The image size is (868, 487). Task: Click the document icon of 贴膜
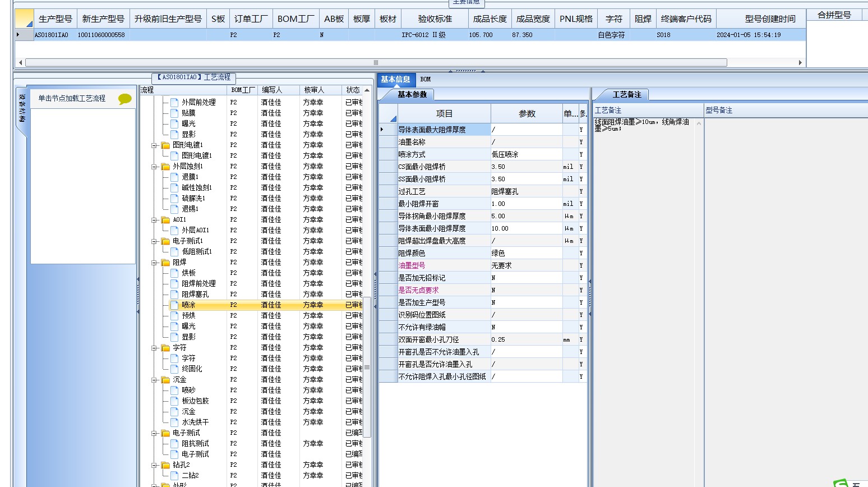coord(174,113)
